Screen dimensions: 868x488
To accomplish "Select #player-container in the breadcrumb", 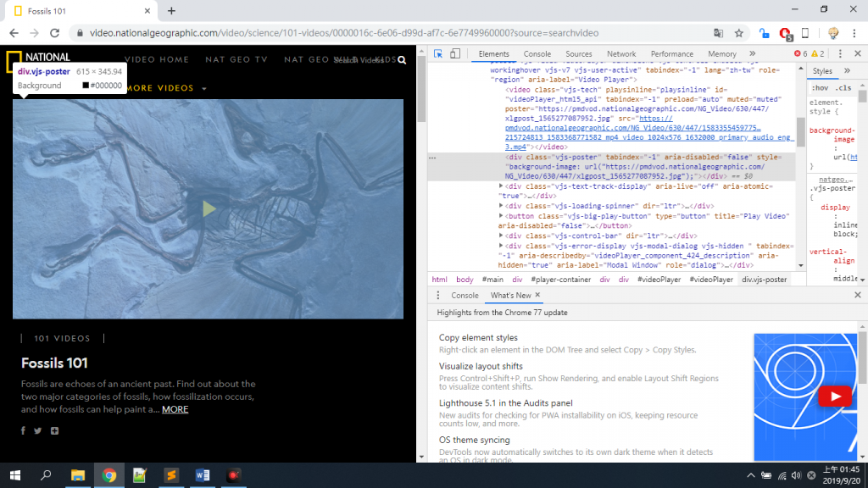I will point(561,280).
